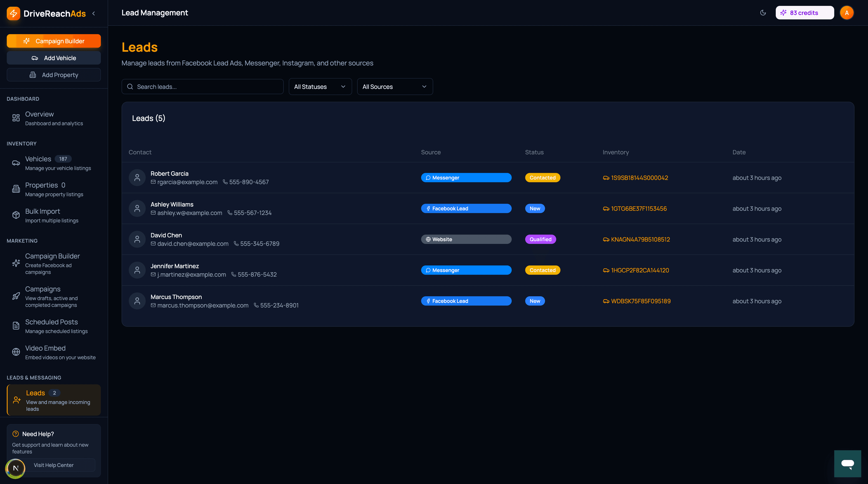Go to Vehicles inventory page
The image size is (868, 484).
pos(38,159)
